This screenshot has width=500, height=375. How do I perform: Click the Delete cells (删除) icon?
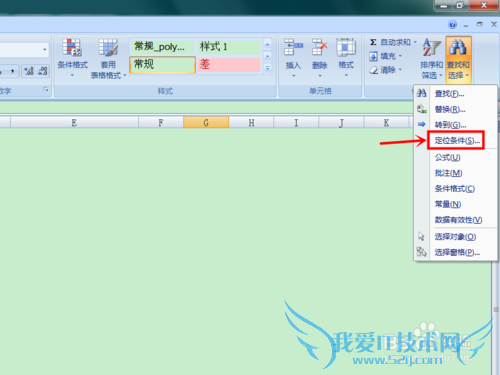(x=319, y=47)
